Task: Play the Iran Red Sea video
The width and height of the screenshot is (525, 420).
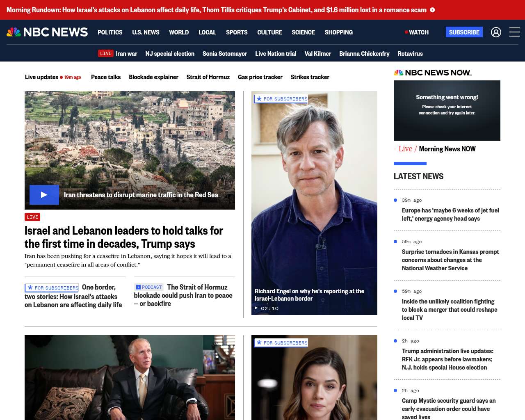Action: (x=44, y=195)
